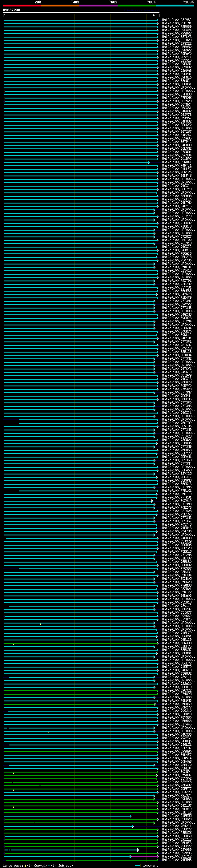Select the query name AV637238
Image resolution: width=197 pixels, height=868 pixels.
pyautogui.click(x=11, y=10)
